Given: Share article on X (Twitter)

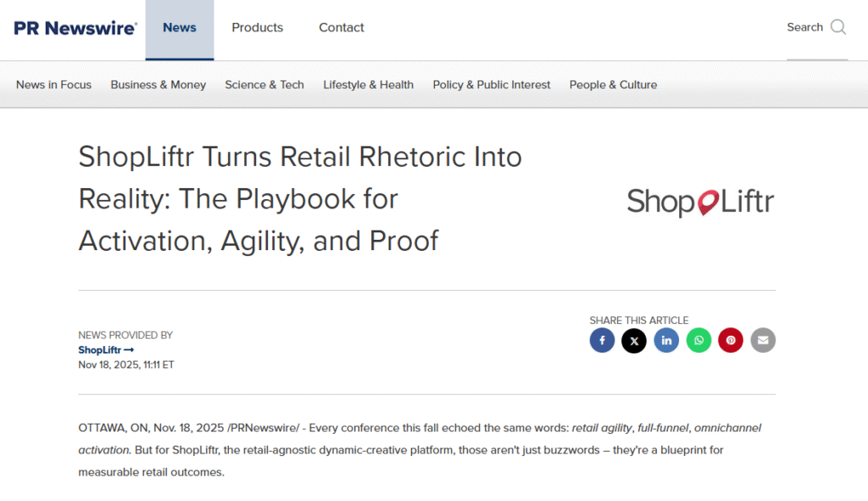Looking at the screenshot, I should tap(634, 341).
